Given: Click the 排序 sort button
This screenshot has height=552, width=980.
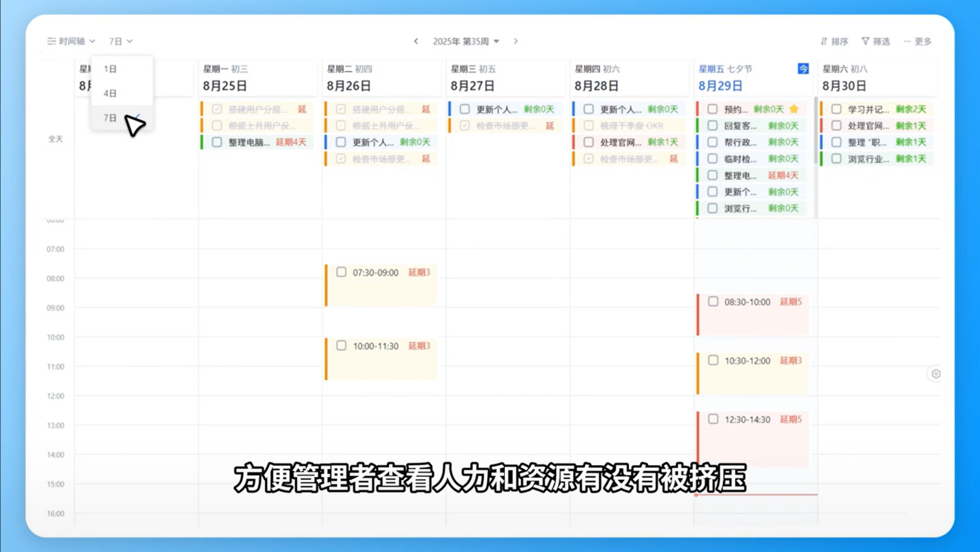Looking at the screenshot, I should [834, 42].
